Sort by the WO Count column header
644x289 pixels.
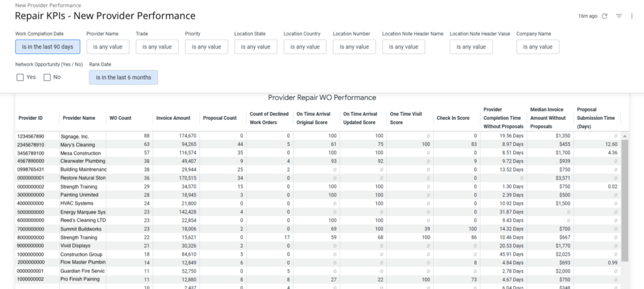(120, 118)
